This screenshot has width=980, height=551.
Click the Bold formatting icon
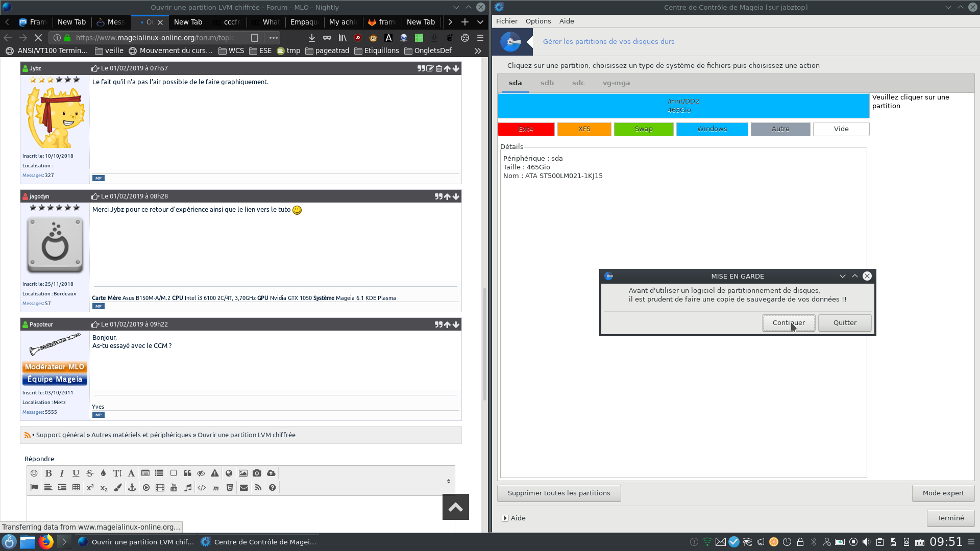(x=48, y=473)
